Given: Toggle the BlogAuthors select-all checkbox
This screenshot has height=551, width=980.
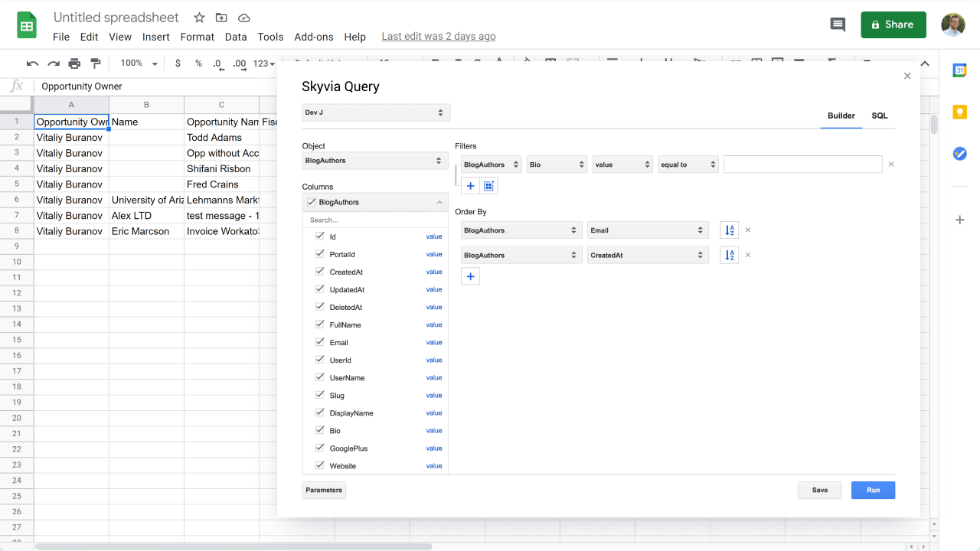Looking at the screenshot, I should tap(311, 202).
